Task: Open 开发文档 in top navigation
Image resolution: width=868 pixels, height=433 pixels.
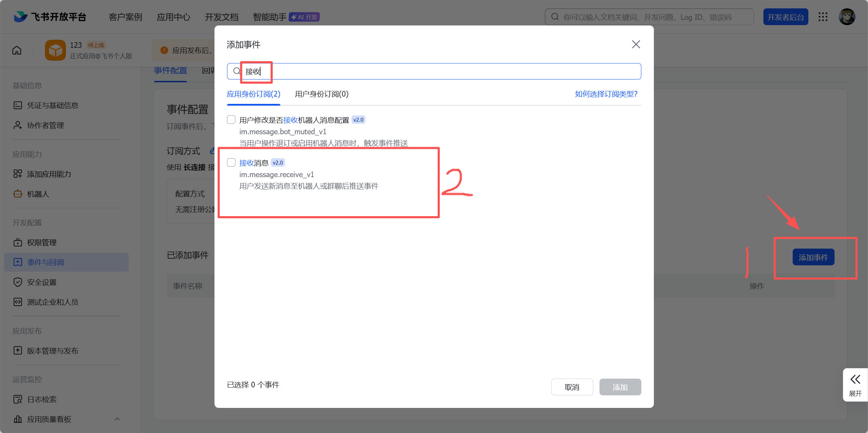Action: [x=221, y=17]
